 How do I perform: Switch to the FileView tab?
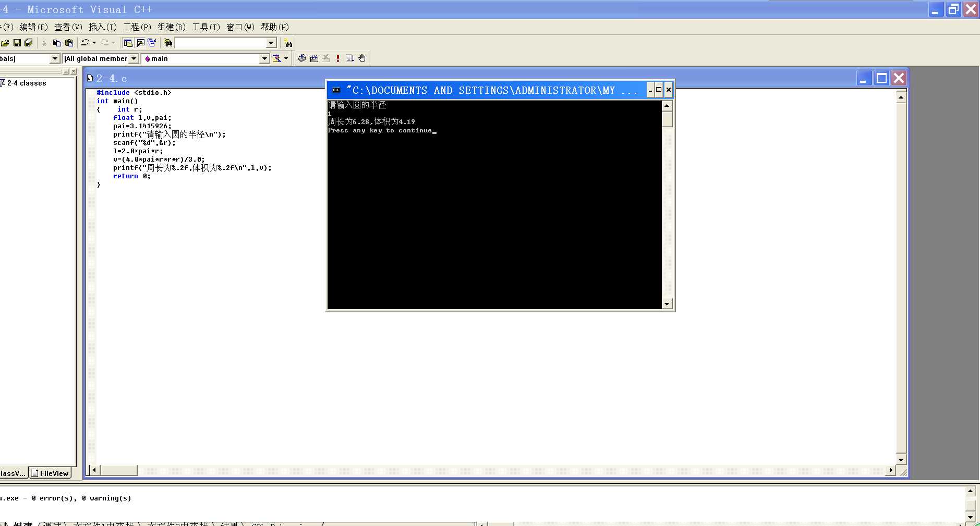point(50,473)
